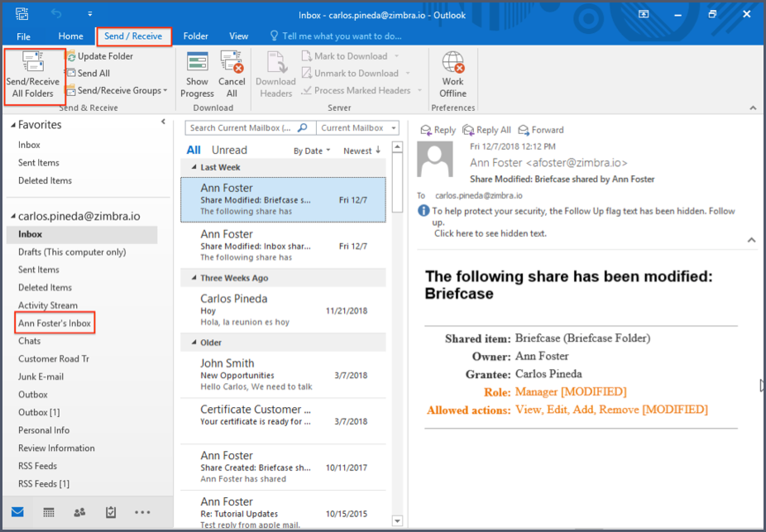Open Mark to Download dropdown
Screen dimensions: 766x532
click(x=397, y=56)
